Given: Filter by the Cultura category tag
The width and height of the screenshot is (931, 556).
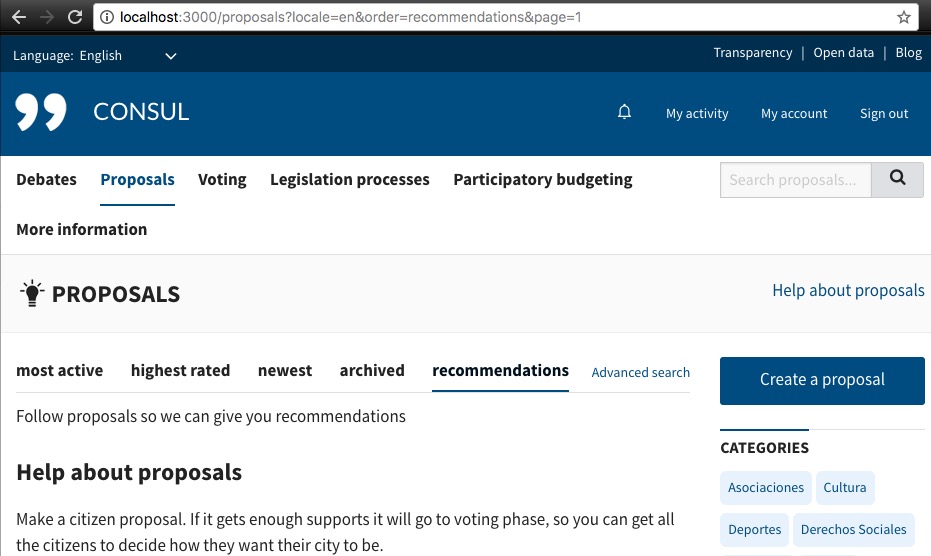Looking at the screenshot, I should (x=845, y=488).
